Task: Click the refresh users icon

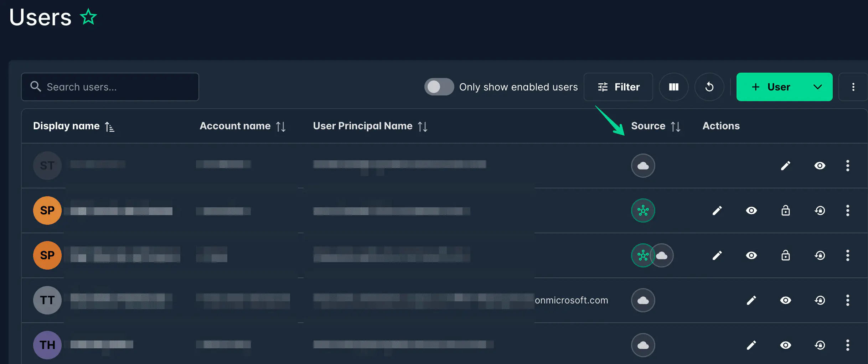Action: point(709,87)
